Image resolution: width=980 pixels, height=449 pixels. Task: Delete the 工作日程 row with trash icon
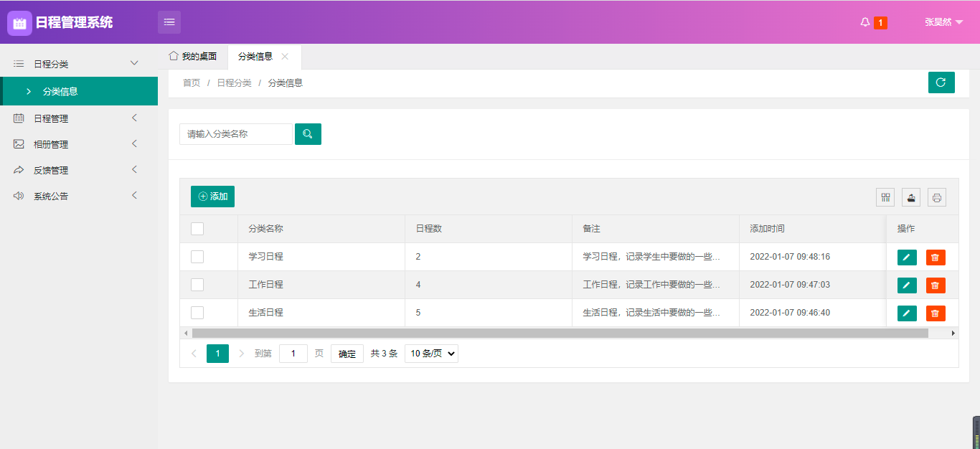(x=936, y=285)
